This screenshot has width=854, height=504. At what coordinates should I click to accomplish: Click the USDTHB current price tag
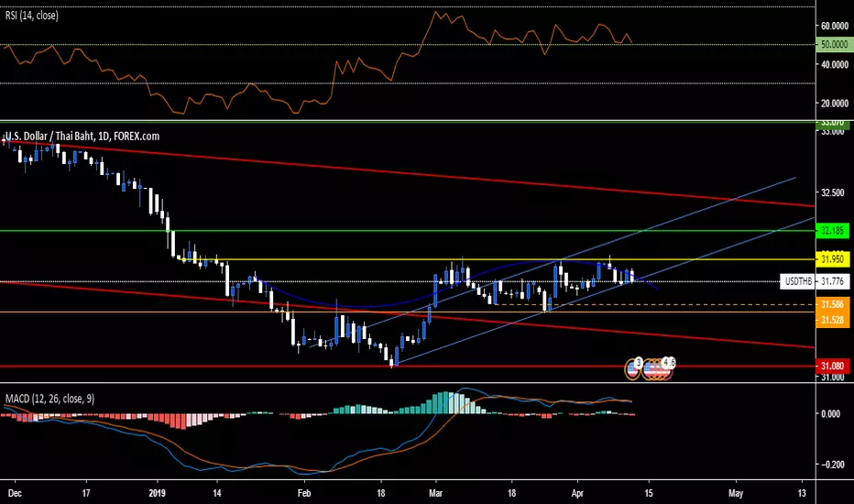coord(798,281)
